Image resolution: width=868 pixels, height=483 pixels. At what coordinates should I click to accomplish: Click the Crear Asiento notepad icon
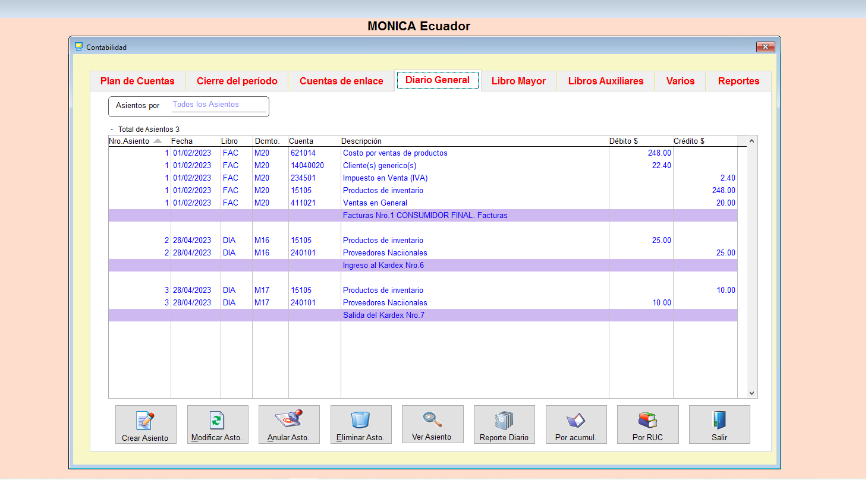145,420
